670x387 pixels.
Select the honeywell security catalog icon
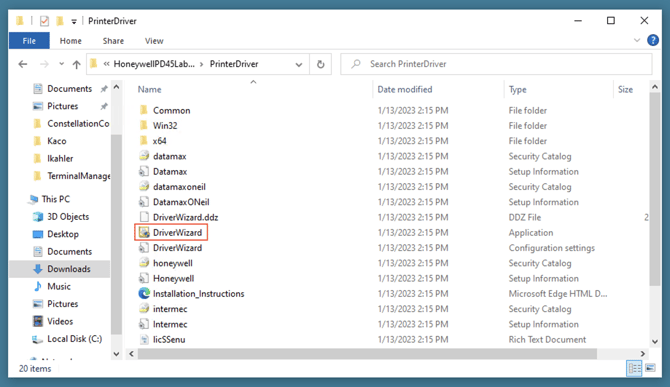(144, 263)
